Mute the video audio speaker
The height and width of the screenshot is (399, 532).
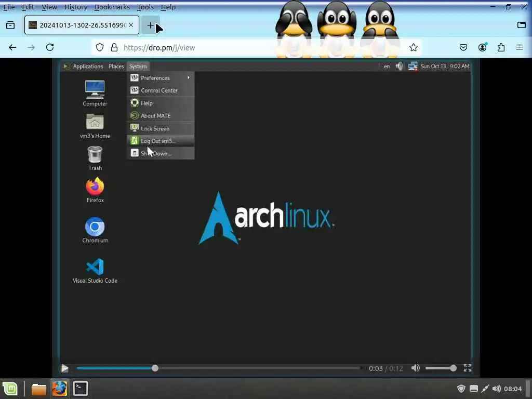[416, 368]
